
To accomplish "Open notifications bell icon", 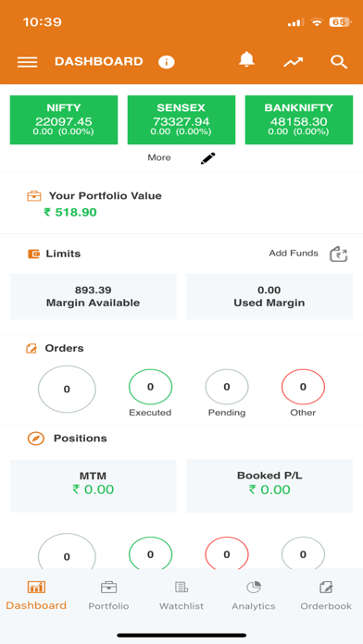I will (246, 60).
